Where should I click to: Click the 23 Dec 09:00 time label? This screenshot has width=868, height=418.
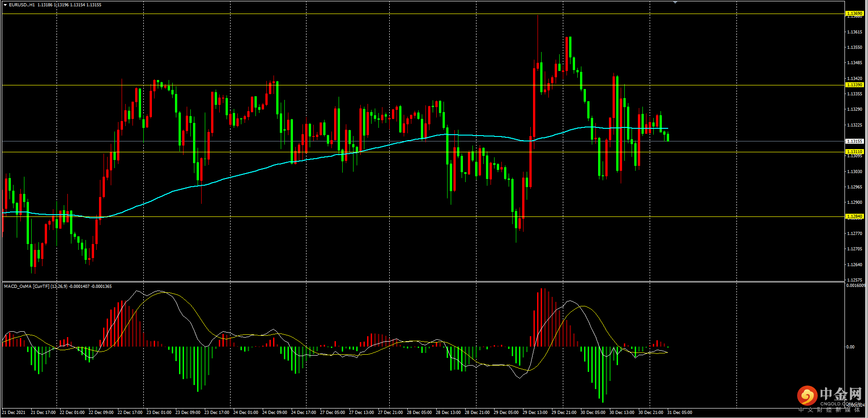coord(188,413)
